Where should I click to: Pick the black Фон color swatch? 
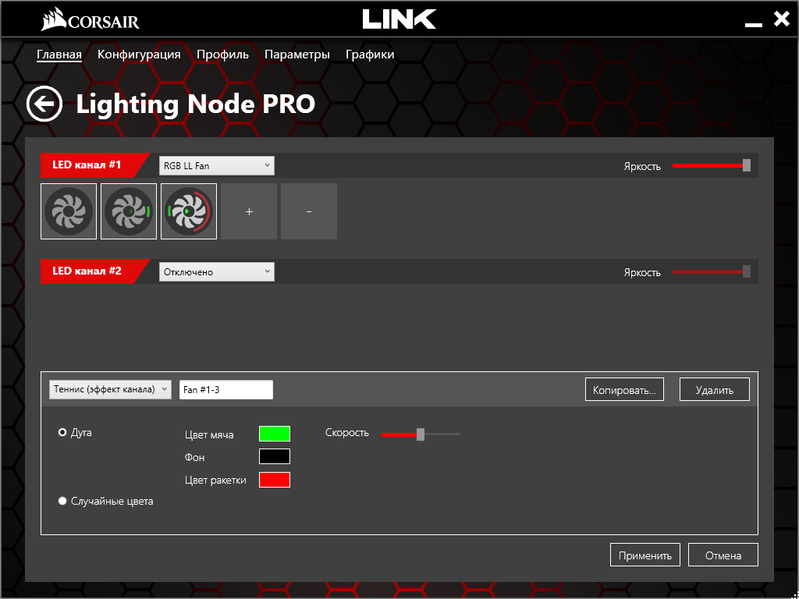[275, 456]
